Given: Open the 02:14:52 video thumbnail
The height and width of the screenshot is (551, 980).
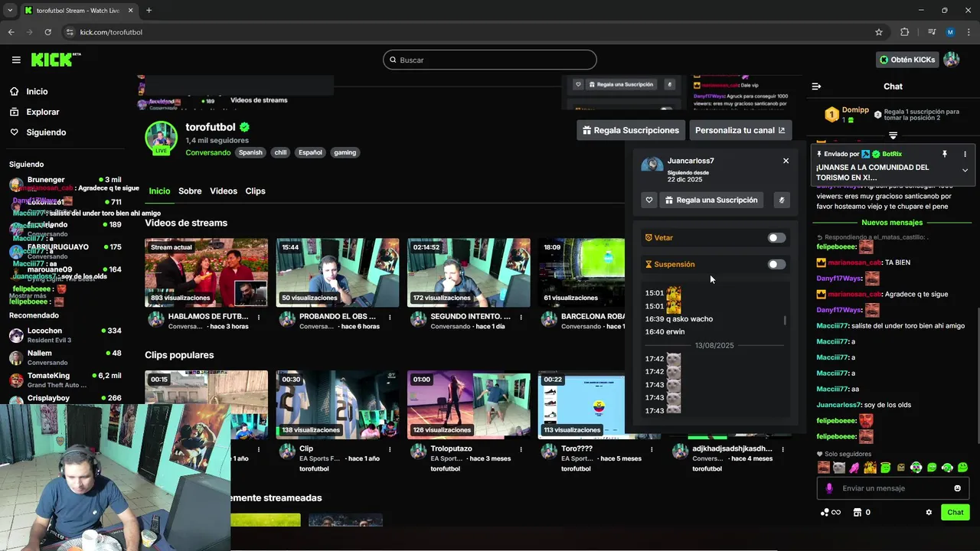Looking at the screenshot, I should click(469, 272).
